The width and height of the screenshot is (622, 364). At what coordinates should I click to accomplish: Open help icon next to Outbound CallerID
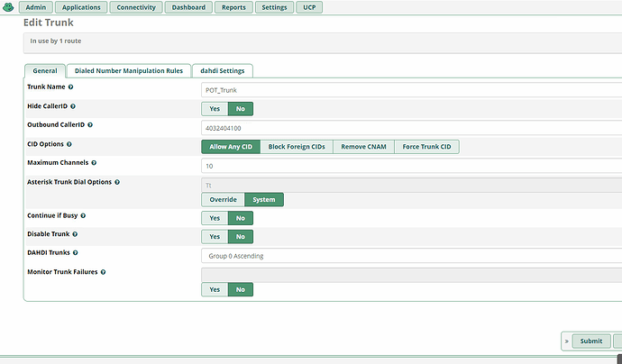90,125
